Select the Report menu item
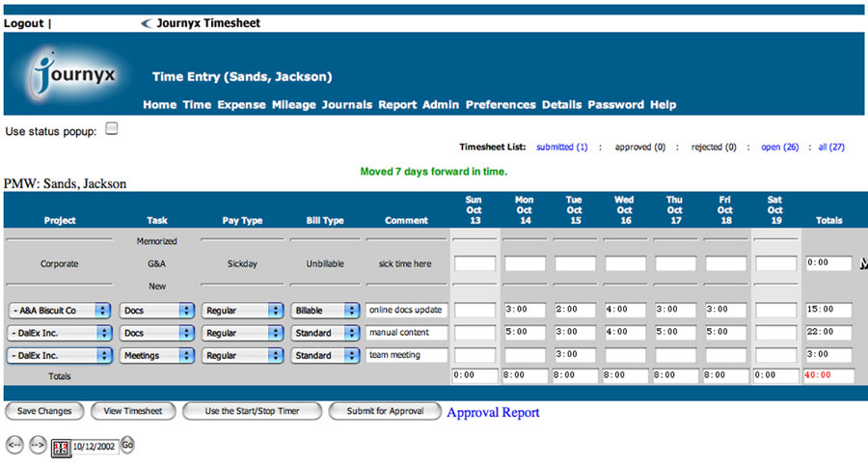This screenshot has width=868, height=465. [397, 105]
